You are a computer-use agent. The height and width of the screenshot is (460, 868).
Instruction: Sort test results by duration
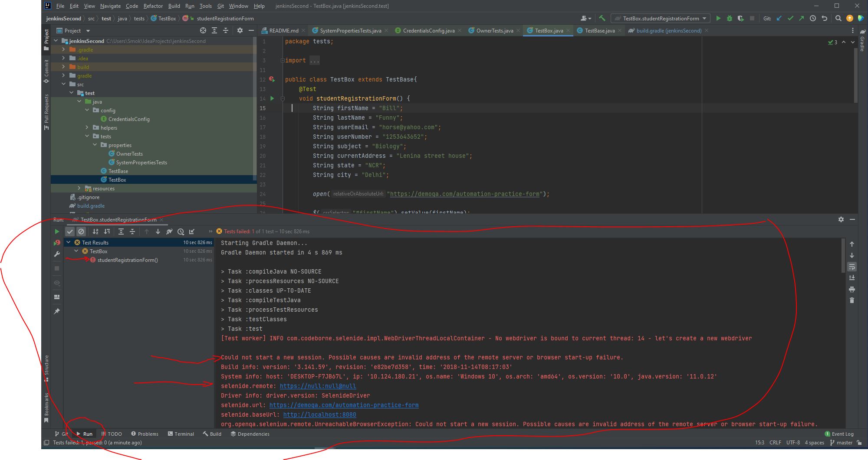(x=107, y=232)
